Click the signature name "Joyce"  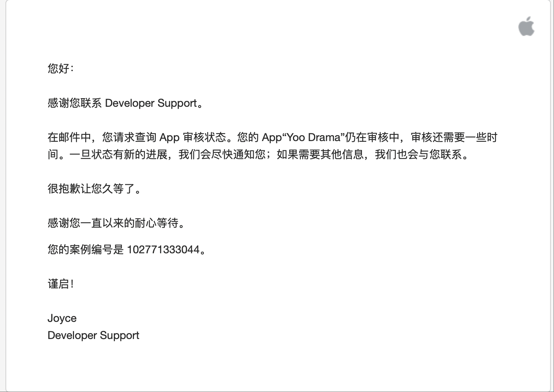62,318
